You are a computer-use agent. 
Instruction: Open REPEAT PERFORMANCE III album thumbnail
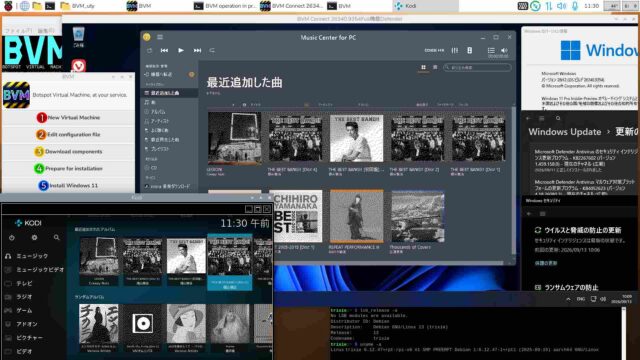click(x=356, y=216)
